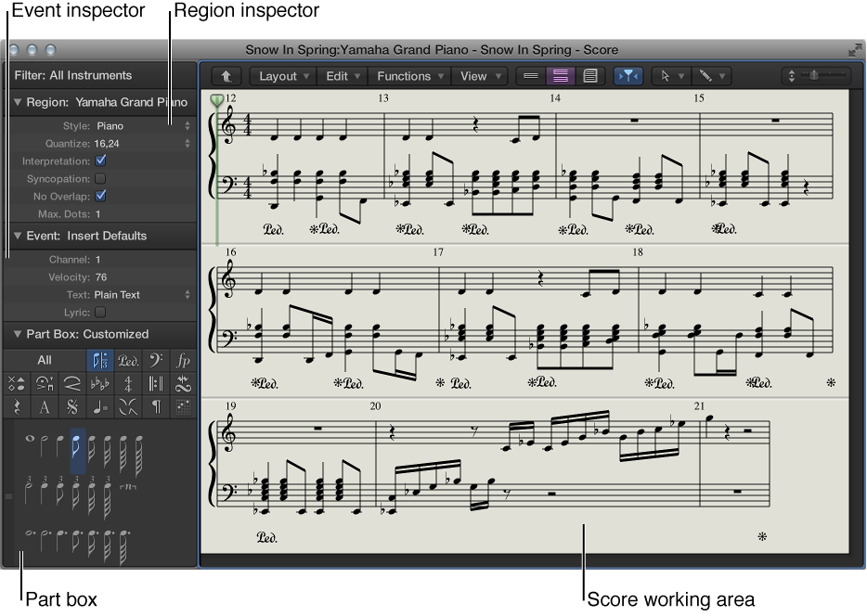867x616 pixels.
Task: Select the crescendo symbol group
Action: click(71, 383)
